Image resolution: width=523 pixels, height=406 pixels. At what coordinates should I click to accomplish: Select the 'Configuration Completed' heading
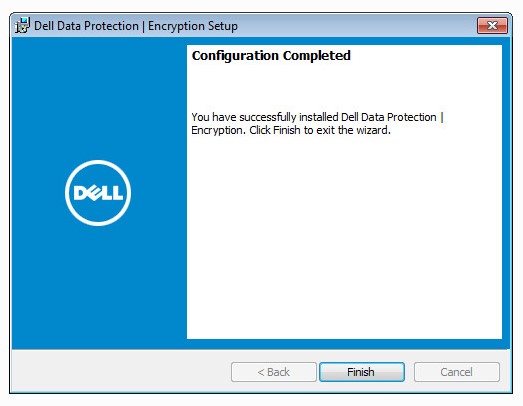271,55
